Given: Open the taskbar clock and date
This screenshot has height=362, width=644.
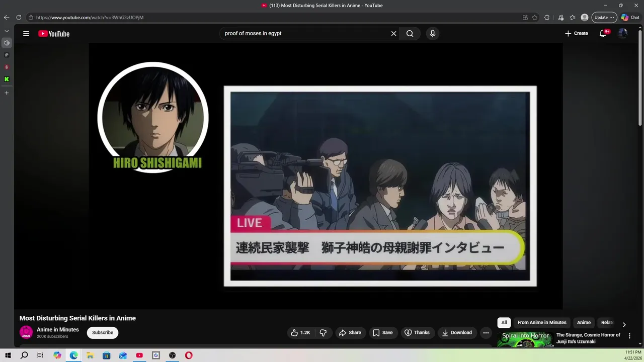Looking at the screenshot, I should (633, 355).
